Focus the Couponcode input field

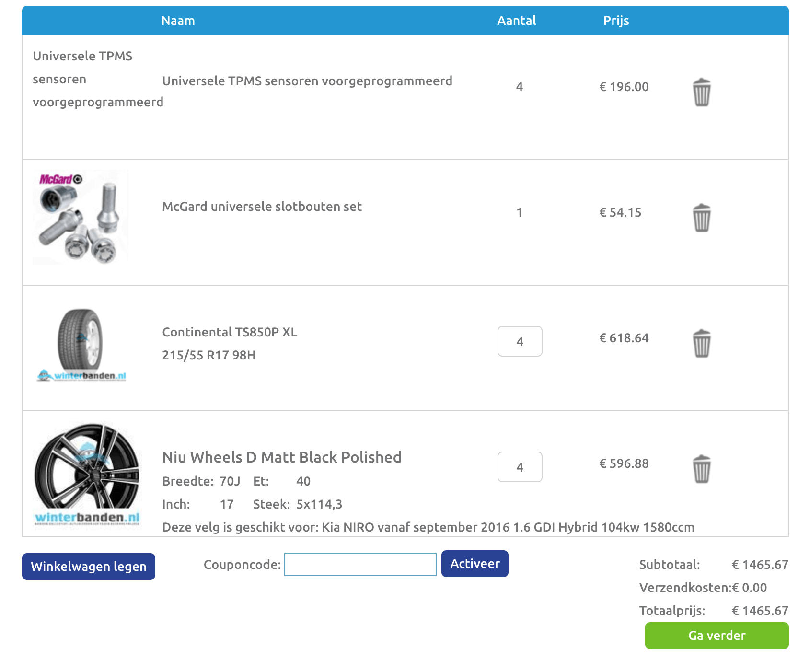[360, 565]
